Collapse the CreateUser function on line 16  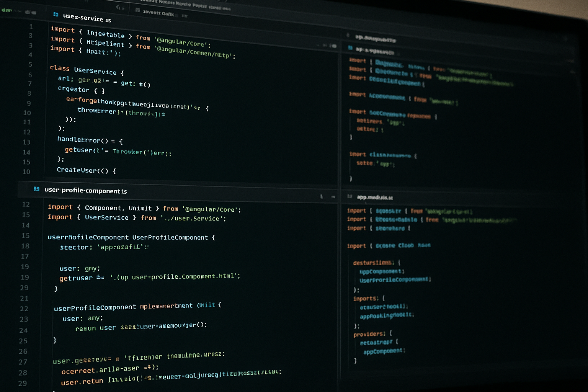pos(43,171)
